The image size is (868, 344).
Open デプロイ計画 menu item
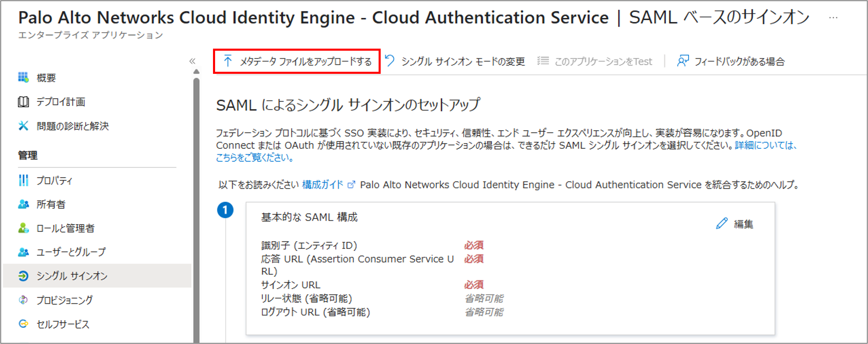click(x=61, y=101)
